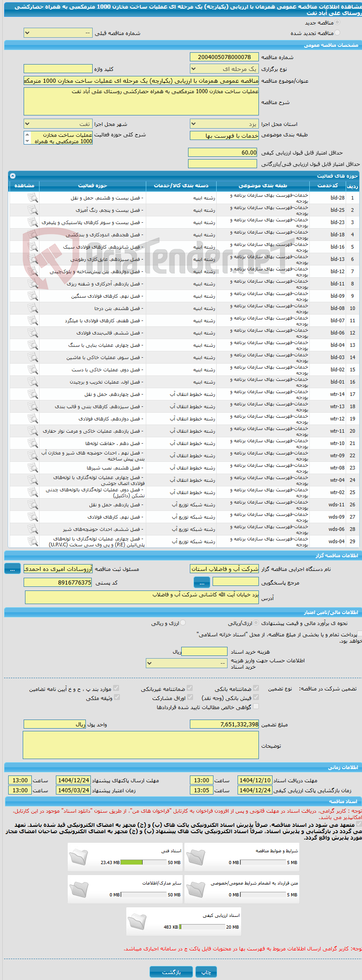Image resolution: width=362 pixels, height=980 pixels.
Task: Click the شماره مناقصه number field
Action: pos(224,57)
